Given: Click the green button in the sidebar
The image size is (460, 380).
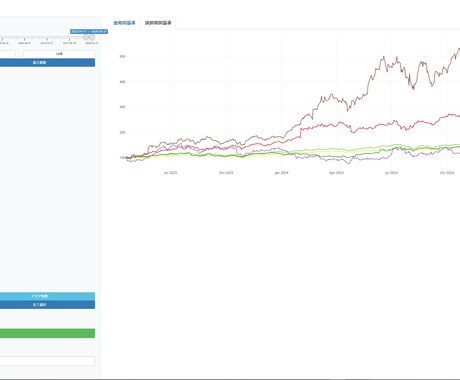Looking at the screenshot, I should tap(47, 333).
